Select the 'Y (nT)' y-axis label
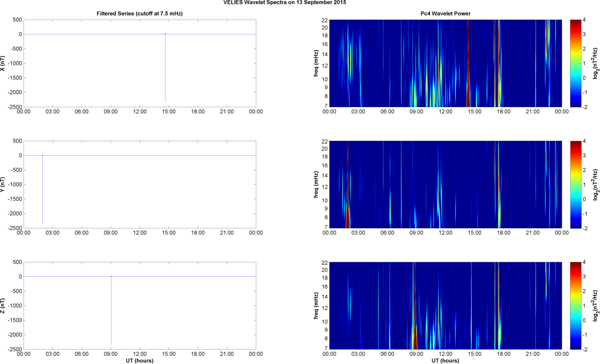 coord(4,184)
